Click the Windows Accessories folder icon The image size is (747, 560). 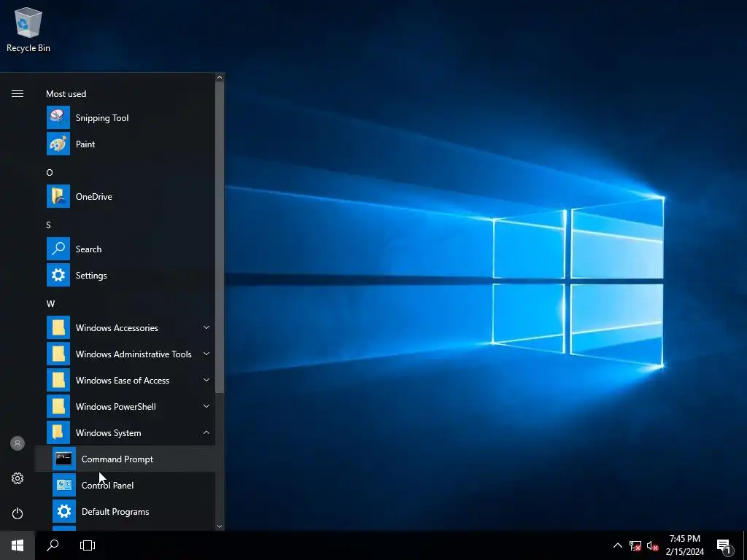click(x=58, y=327)
